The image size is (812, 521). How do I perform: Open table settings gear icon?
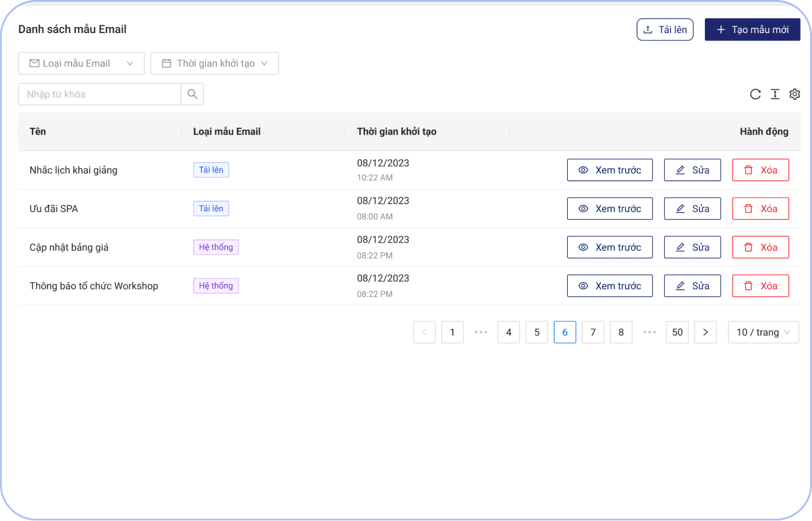[x=795, y=94]
